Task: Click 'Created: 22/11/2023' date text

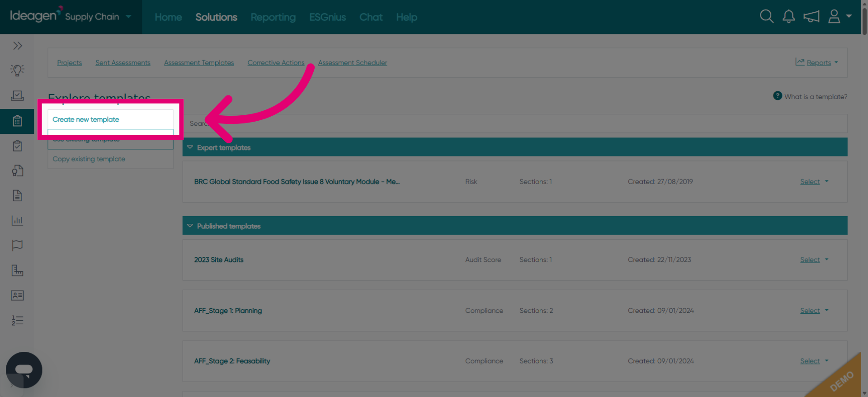Action: 659,260
